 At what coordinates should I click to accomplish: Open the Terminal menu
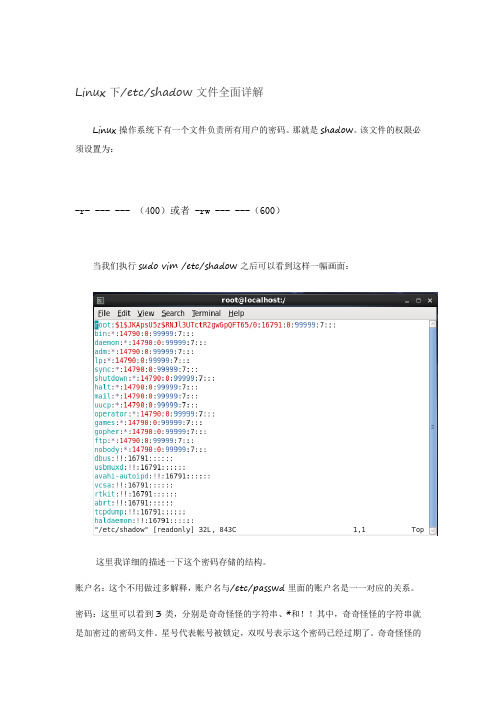[206, 313]
